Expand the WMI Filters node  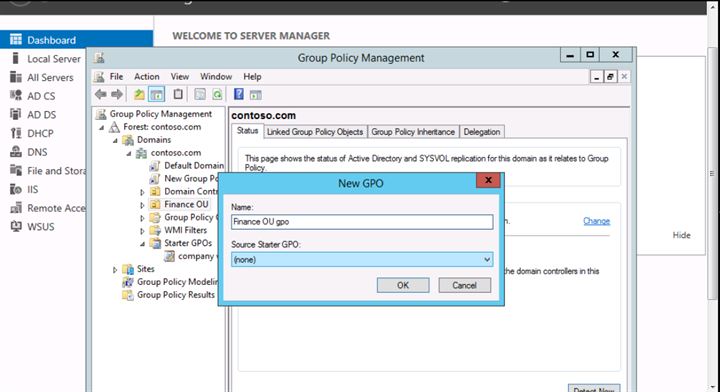point(142,230)
